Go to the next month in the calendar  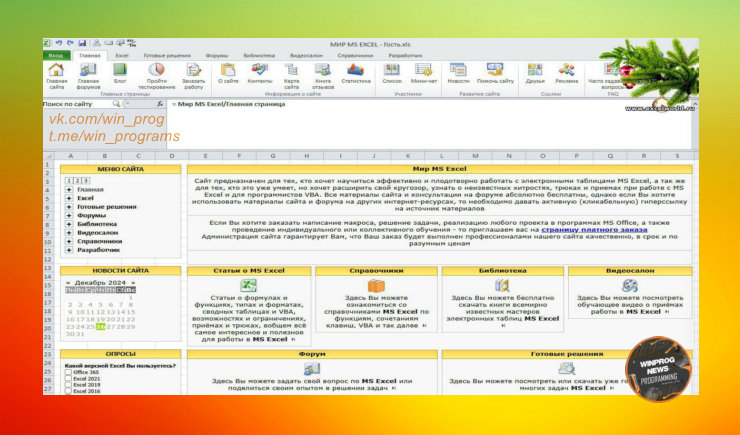[133, 283]
